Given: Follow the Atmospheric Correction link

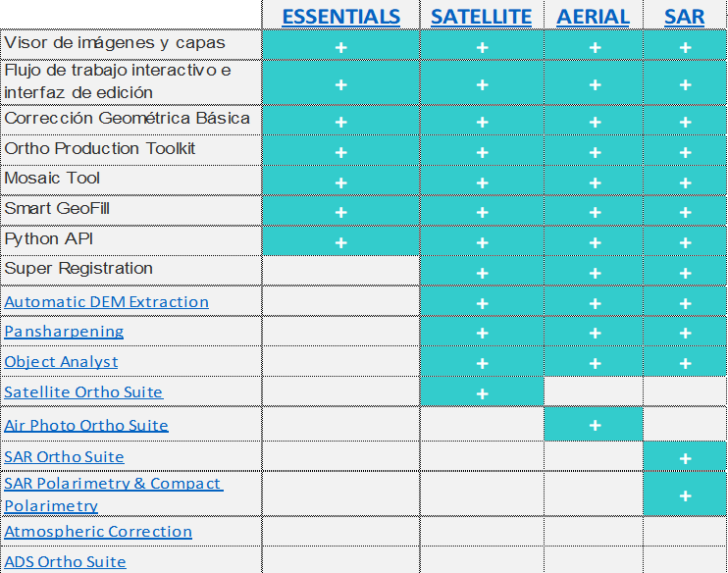Looking at the screenshot, I should point(98,531).
